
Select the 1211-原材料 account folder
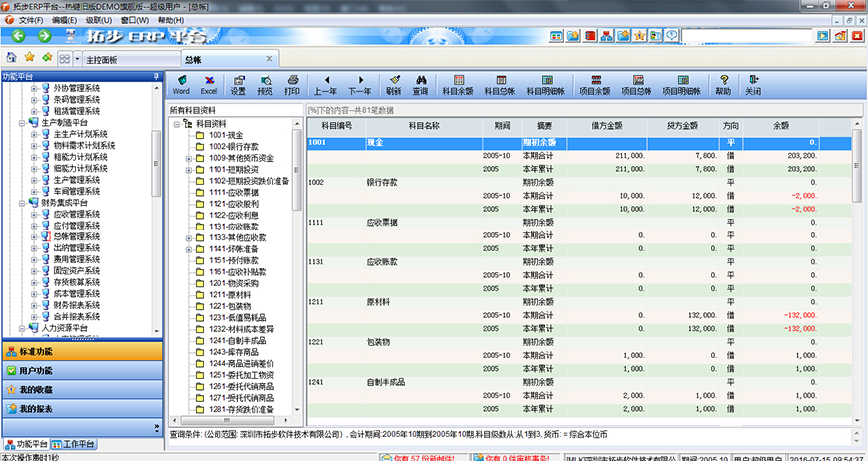(229, 295)
